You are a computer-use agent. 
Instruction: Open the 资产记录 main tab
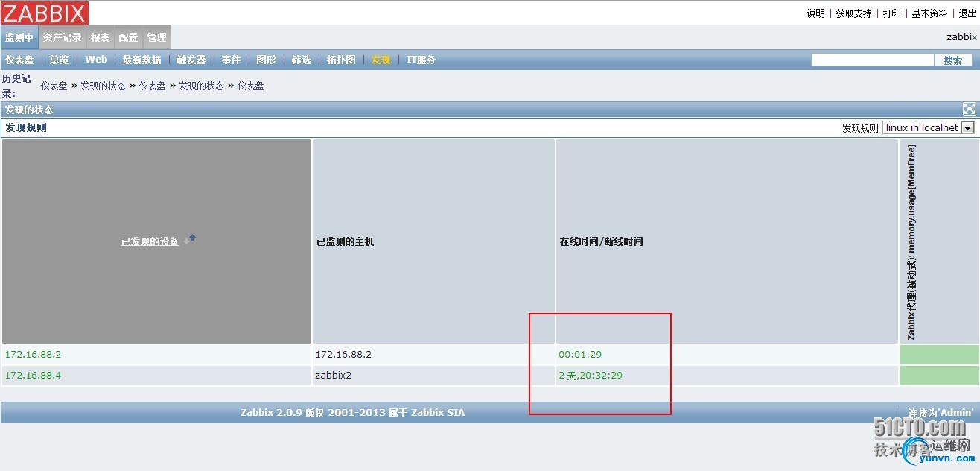pos(63,37)
